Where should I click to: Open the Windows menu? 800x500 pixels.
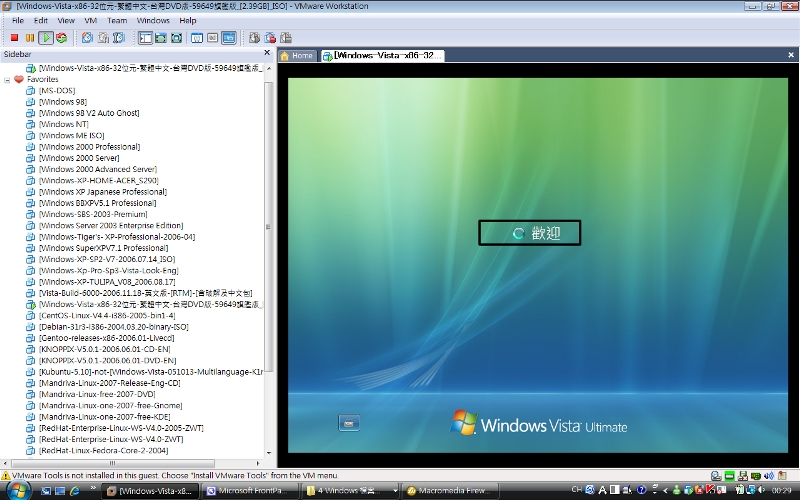[153, 20]
